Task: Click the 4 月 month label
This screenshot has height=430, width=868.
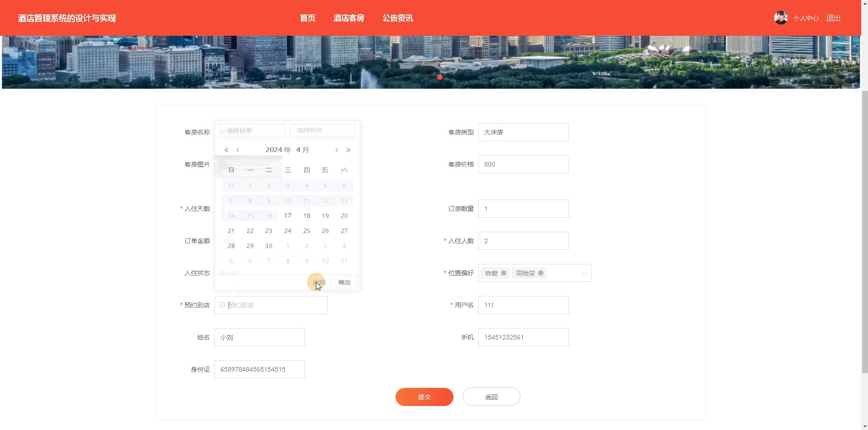Action: pos(302,150)
